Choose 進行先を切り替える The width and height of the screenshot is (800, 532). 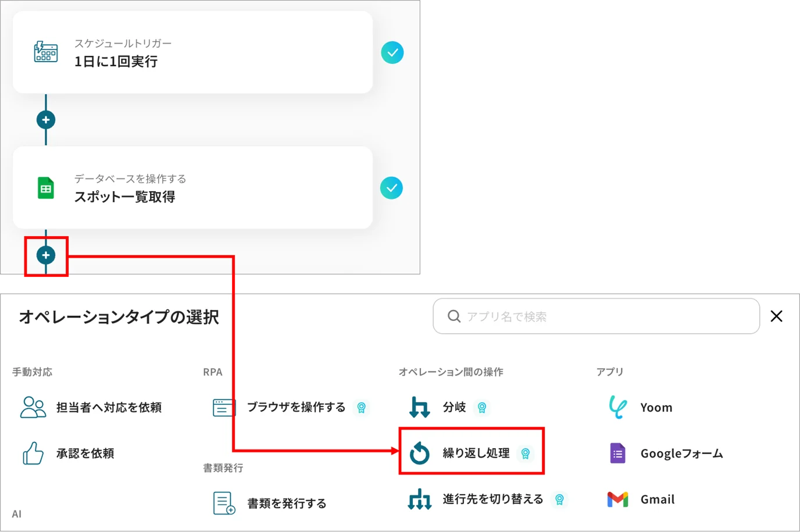coord(493,499)
